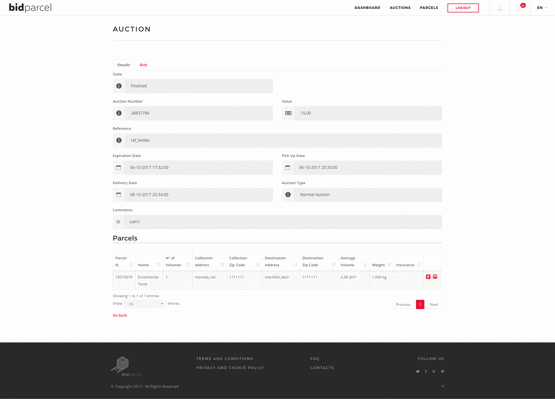
Task: Click the Logout button
Action: [463, 8]
